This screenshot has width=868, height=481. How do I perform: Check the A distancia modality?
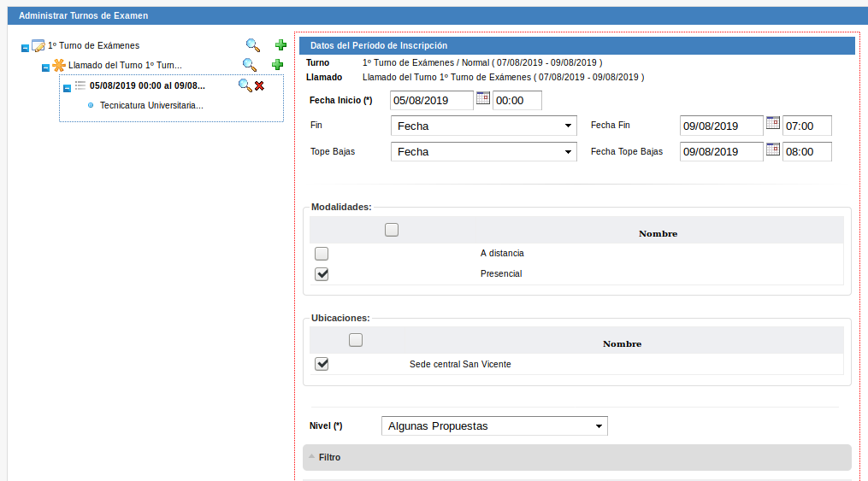322,253
